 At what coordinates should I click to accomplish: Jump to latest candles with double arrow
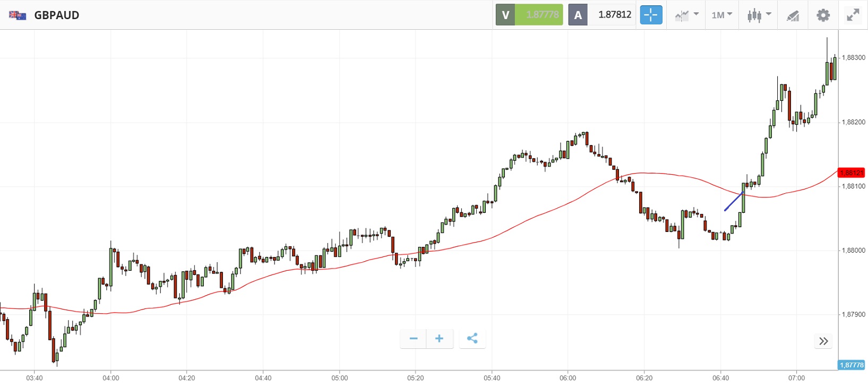pyautogui.click(x=823, y=341)
